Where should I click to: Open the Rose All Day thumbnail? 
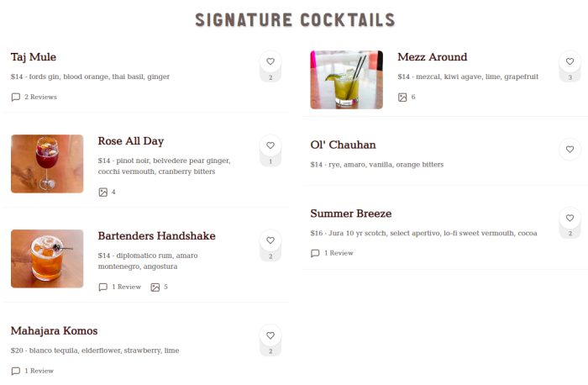tap(47, 163)
